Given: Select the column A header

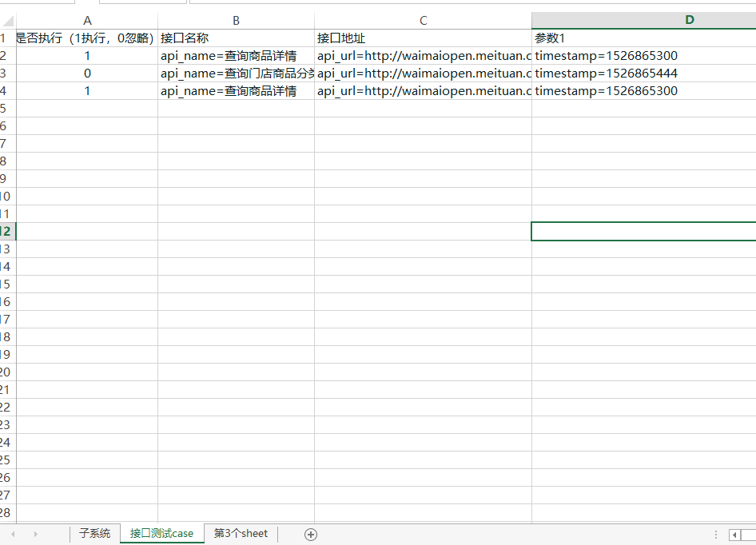Looking at the screenshot, I should [87, 20].
